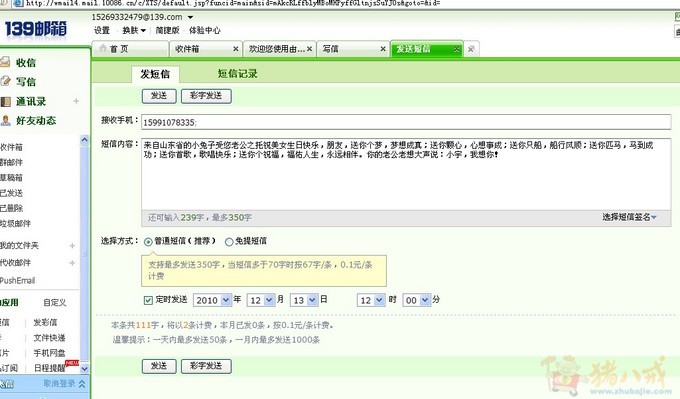The width and height of the screenshot is (680, 399).
Task: Click the 接收手机 phone number field
Action: click(406, 122)
